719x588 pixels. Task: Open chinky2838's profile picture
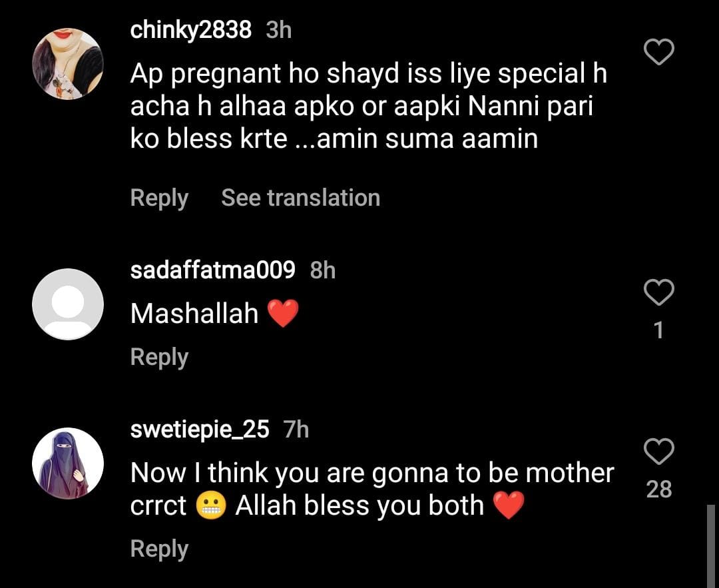(68, 64)
